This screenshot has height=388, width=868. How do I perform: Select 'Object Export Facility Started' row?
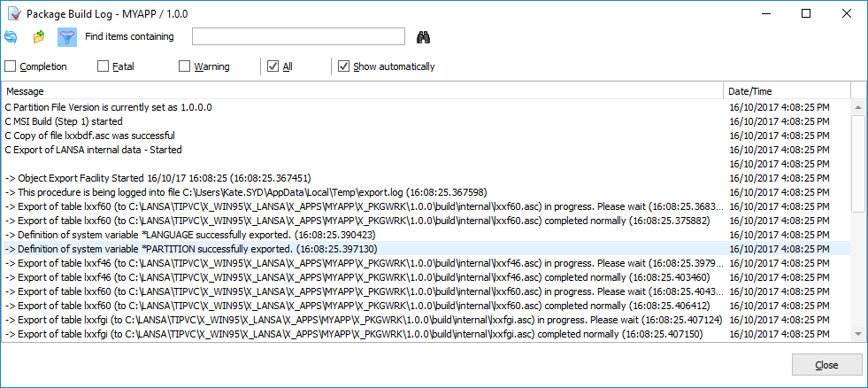(426, 178)
